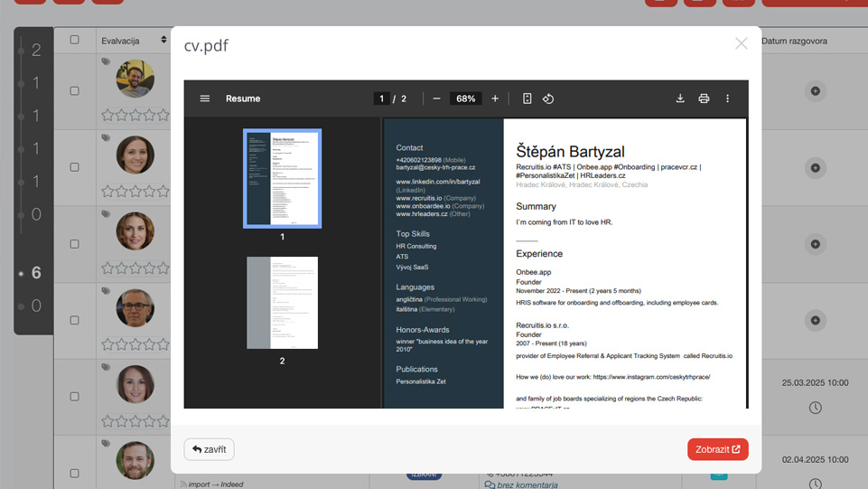Select page 1 thumbnail

[x=283, y=178]
